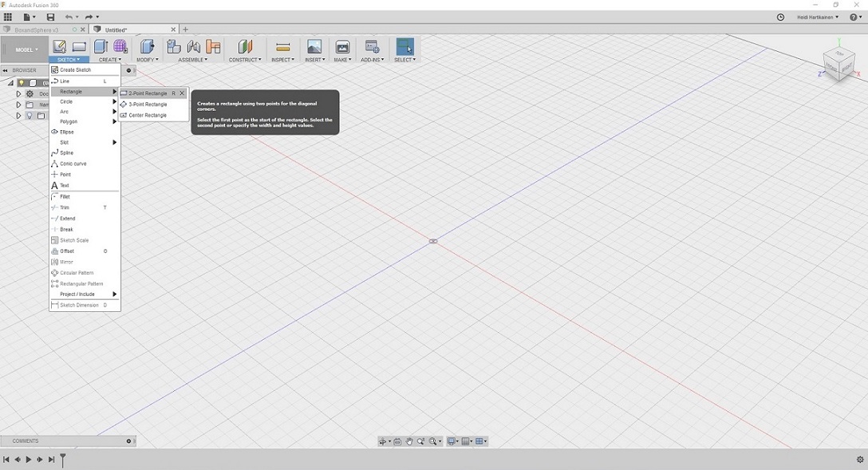Viewport: 868px width, 470px height.
Task: Click the orange As-built Joint icon
Action: pyautogui.click(x=213, y=46)
